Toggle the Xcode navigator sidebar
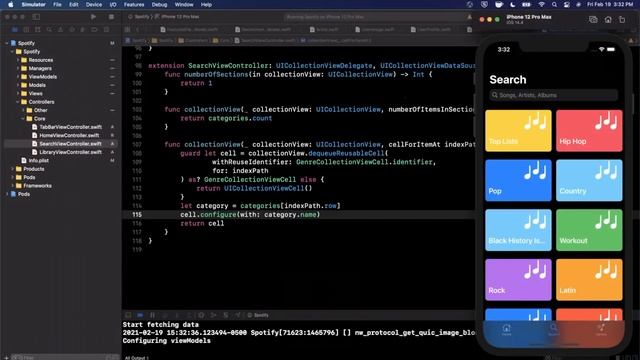 pos(36,17)
